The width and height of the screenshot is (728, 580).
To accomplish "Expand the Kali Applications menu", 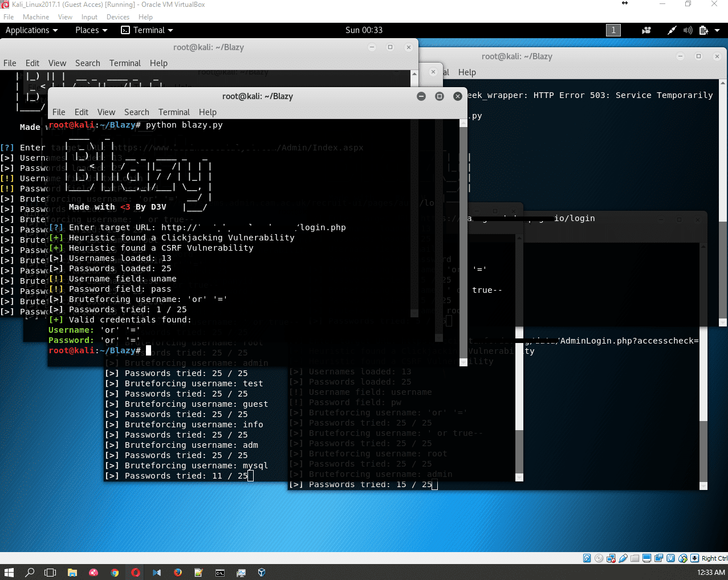I will click(32, 30).
